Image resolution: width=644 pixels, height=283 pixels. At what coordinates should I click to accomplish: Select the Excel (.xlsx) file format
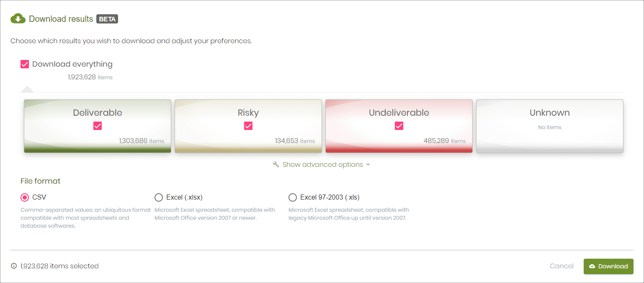[x=159, y=197]
